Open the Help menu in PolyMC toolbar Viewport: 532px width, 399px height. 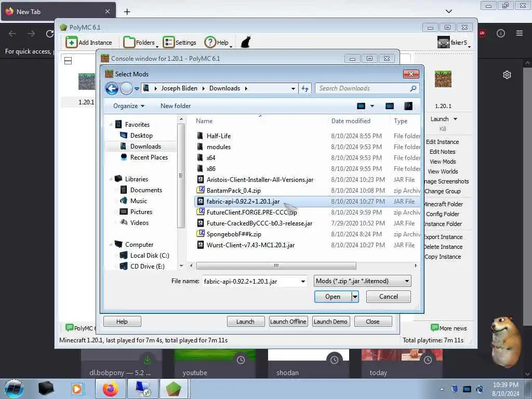pos(218,43)
